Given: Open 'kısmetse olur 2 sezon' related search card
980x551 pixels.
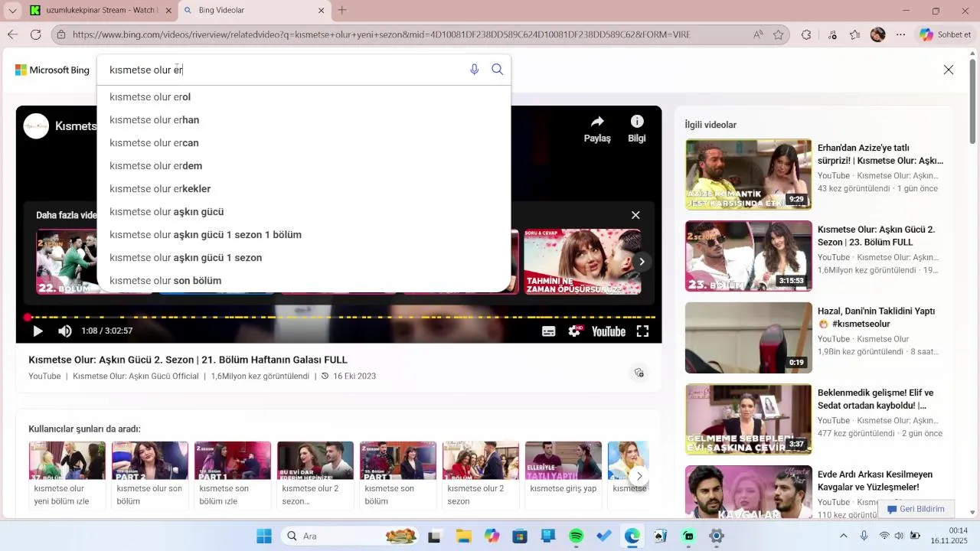Looking at the screenshot, I should pos(481,474).
